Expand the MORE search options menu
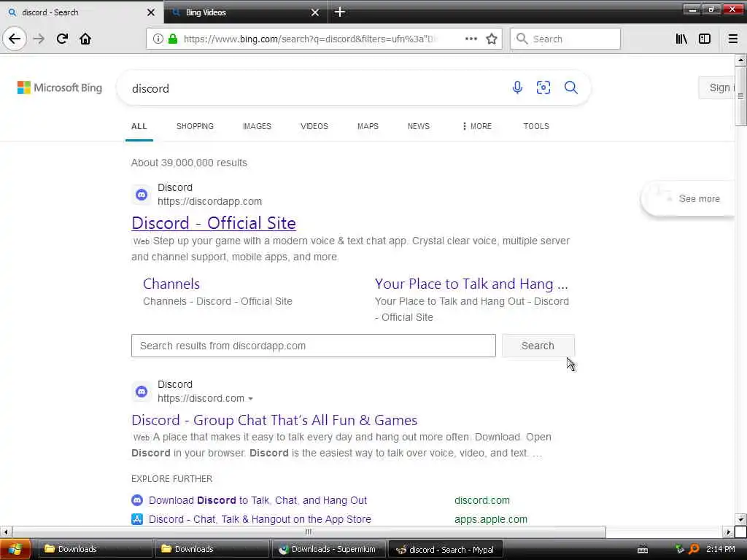The height and width of the screenshot is (560, 747). pyautogui.click(x=476, y=126)
